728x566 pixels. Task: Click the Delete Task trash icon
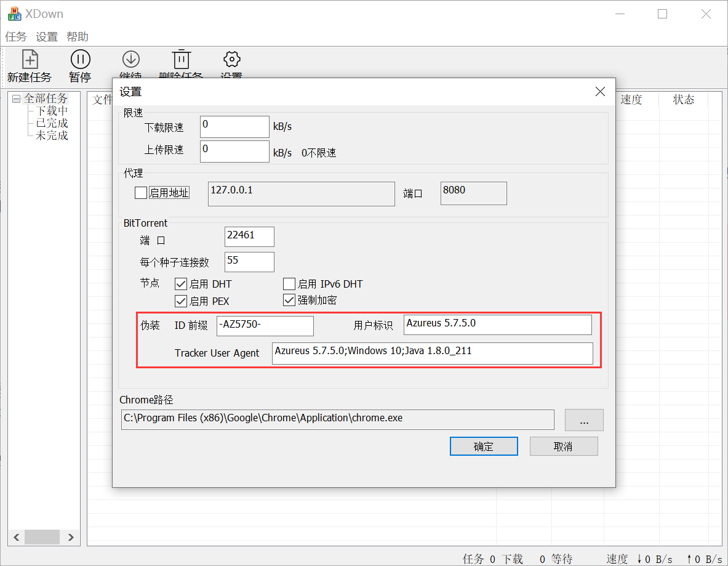point(181,60)
